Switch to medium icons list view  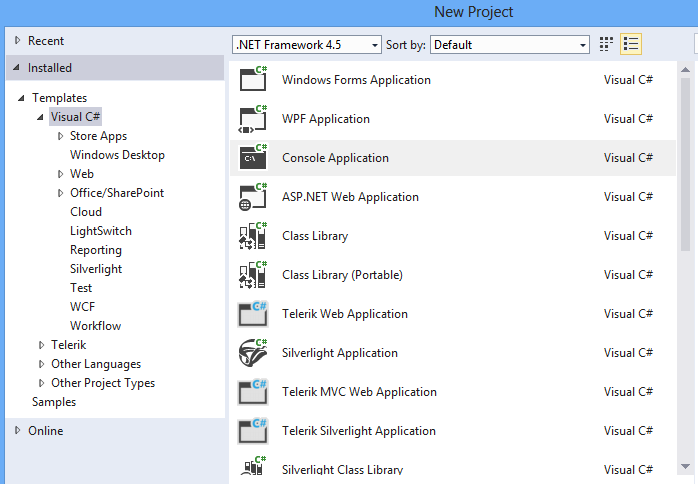tap(631, 44)
